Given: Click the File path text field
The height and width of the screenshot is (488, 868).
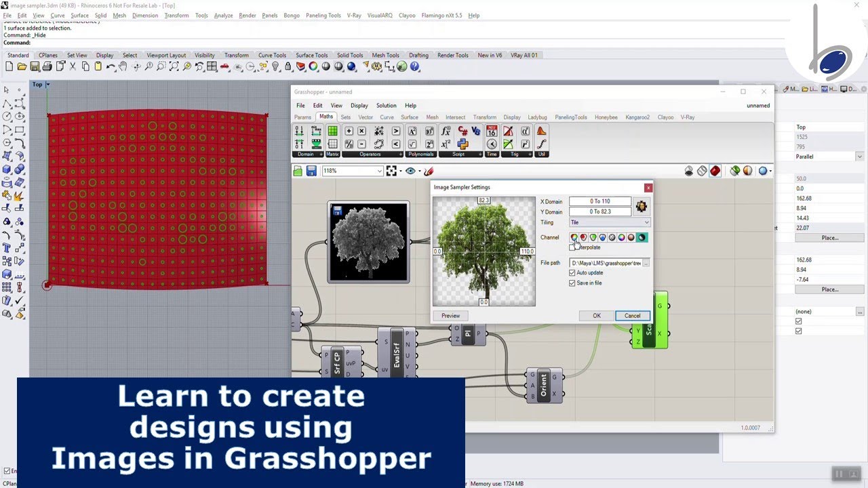Looking at the screenshot, I should (x=605, y=263).
